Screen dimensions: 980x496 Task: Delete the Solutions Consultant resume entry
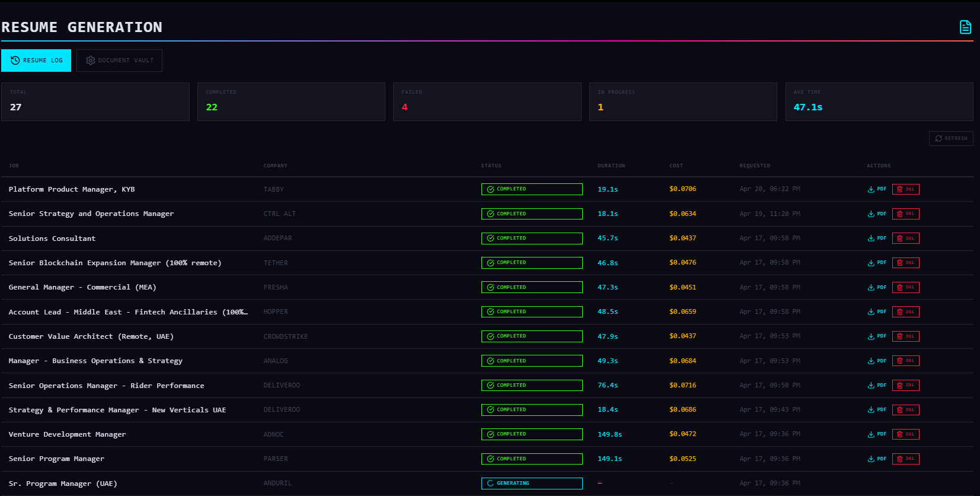905,239
